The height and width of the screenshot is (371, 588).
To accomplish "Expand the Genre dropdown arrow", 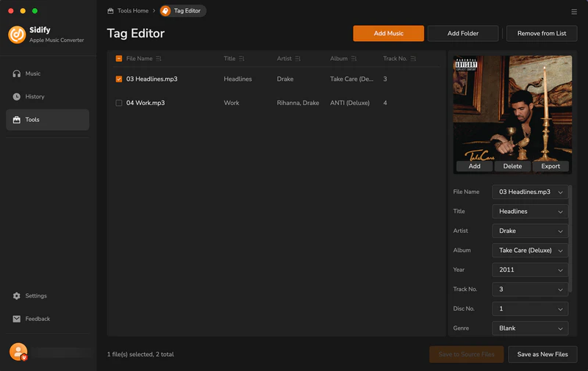I will coord(560,328).
